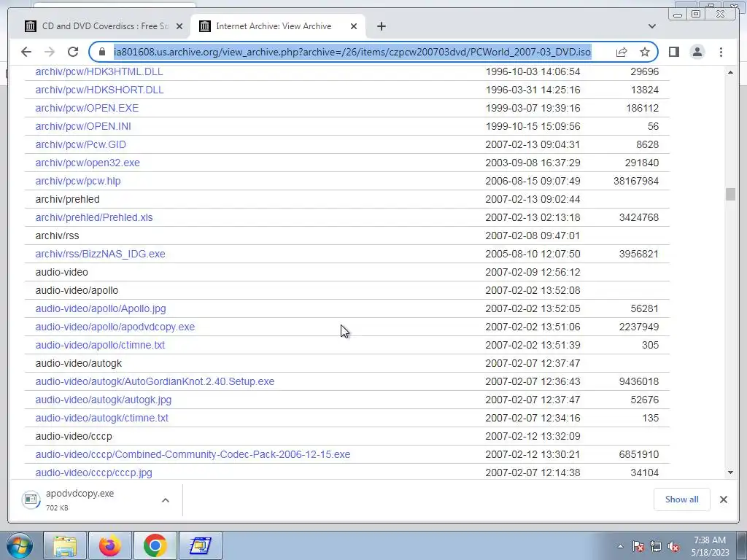Open archiv/pcw/Pcw.GID link
This screenshot has width=747, height=560.
tap(80, 144)
